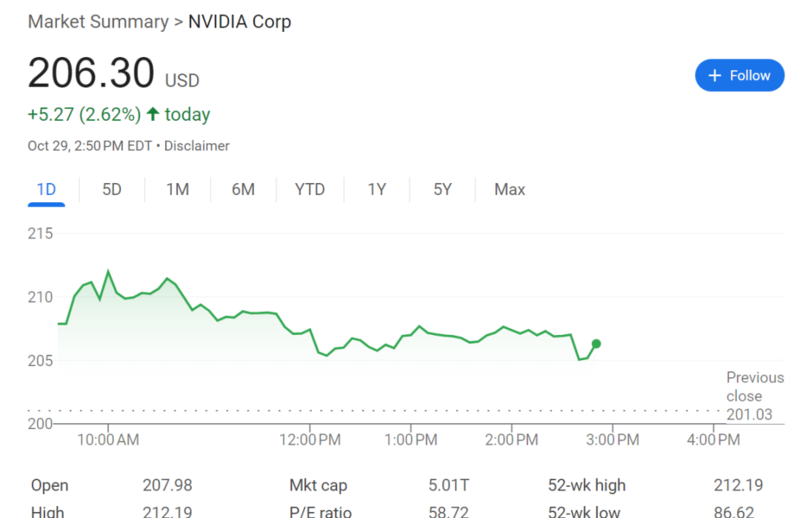Click the 206.30 USD price
The height and width of the screenshot is (518, 800).
(x=90, y=74)
